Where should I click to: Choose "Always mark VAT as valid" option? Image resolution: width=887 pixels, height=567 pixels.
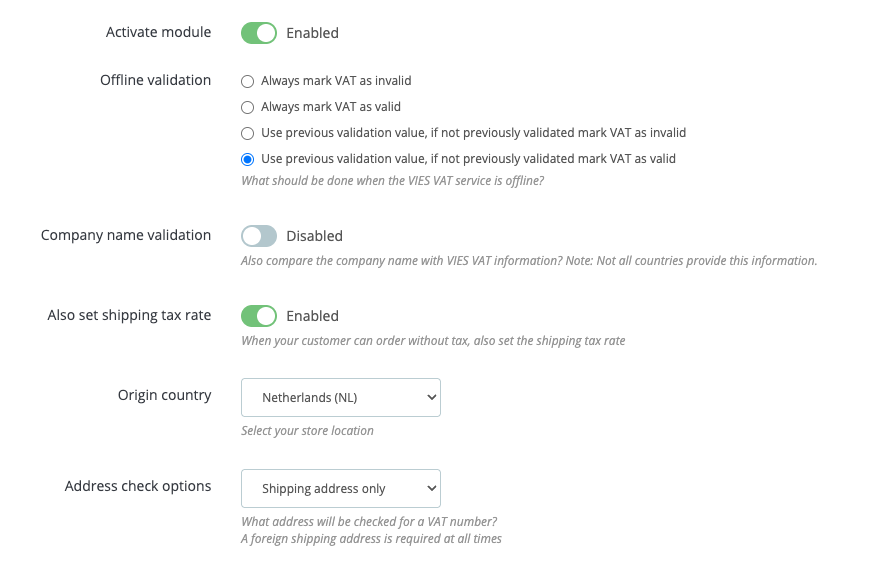pos(248,107)
